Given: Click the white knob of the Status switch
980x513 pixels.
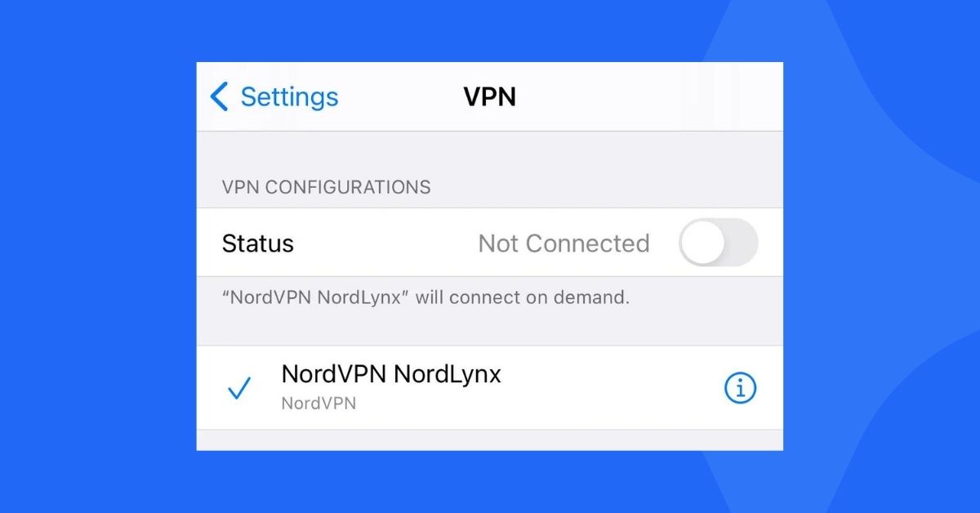Looking at the screenshot, I should [703, 243].
